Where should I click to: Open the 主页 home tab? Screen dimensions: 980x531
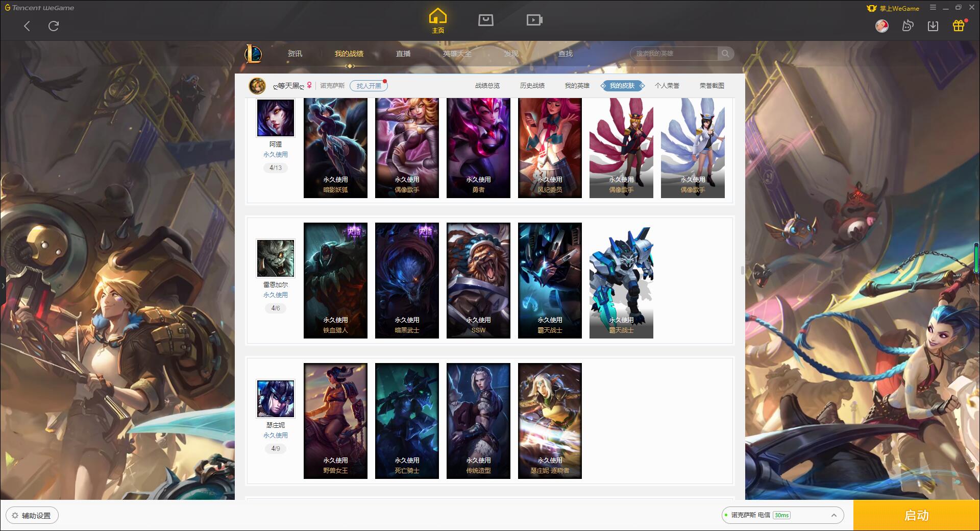tap(438, 21)
